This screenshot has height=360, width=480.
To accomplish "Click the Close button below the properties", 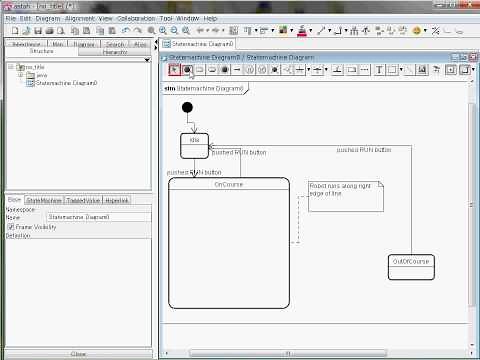I will [x=78, y=354].
